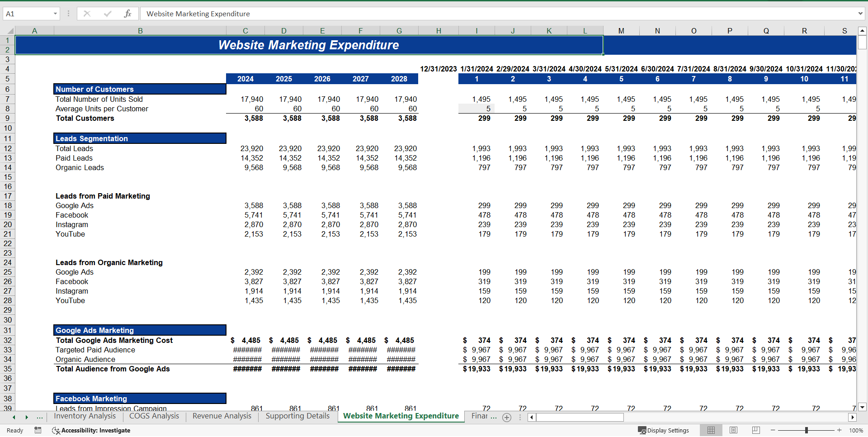Image resolution: width=868 pixels, height=437 pixels.
Task: Click the Leads from Organic Marketing label
Action: pos(109,262)
